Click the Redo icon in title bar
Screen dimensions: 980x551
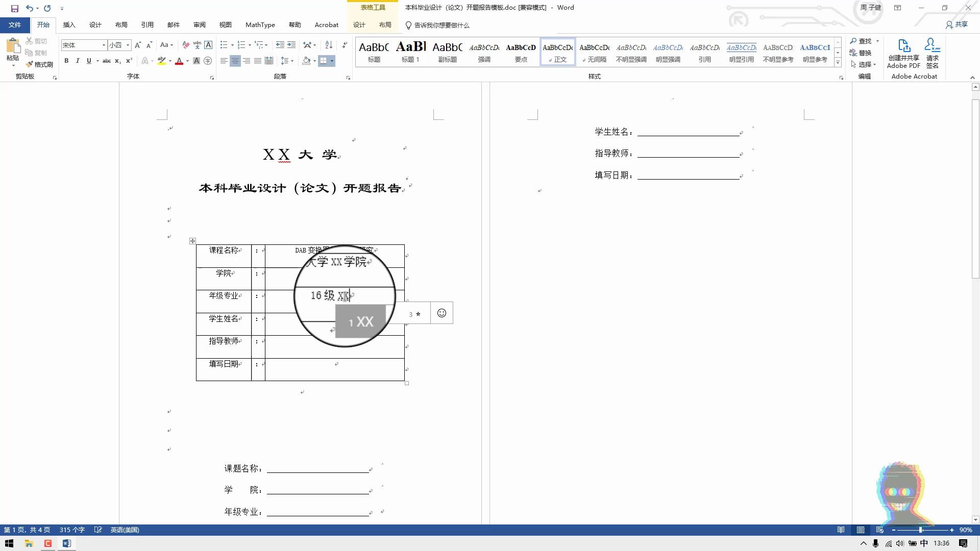click(x=47, y=8)
